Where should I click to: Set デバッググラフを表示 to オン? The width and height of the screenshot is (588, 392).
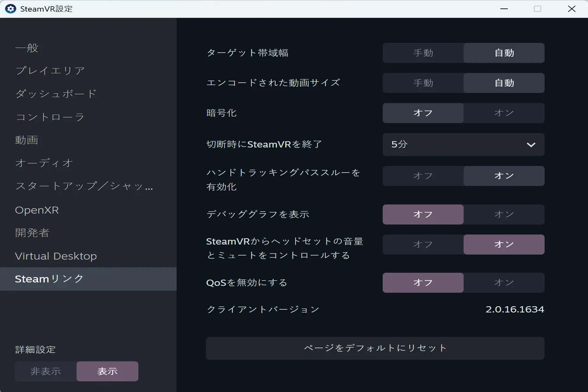click(x=504, y=214)
